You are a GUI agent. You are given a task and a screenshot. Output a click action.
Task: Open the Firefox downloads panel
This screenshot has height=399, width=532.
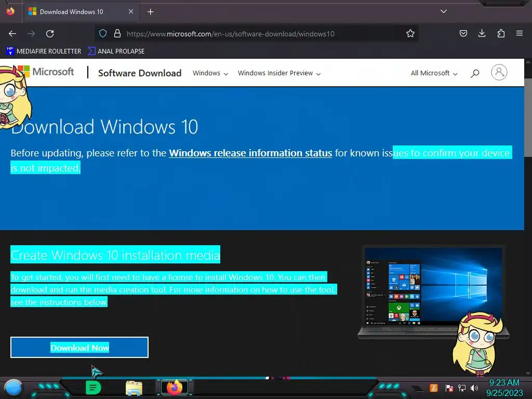click(x=482, y=33)
